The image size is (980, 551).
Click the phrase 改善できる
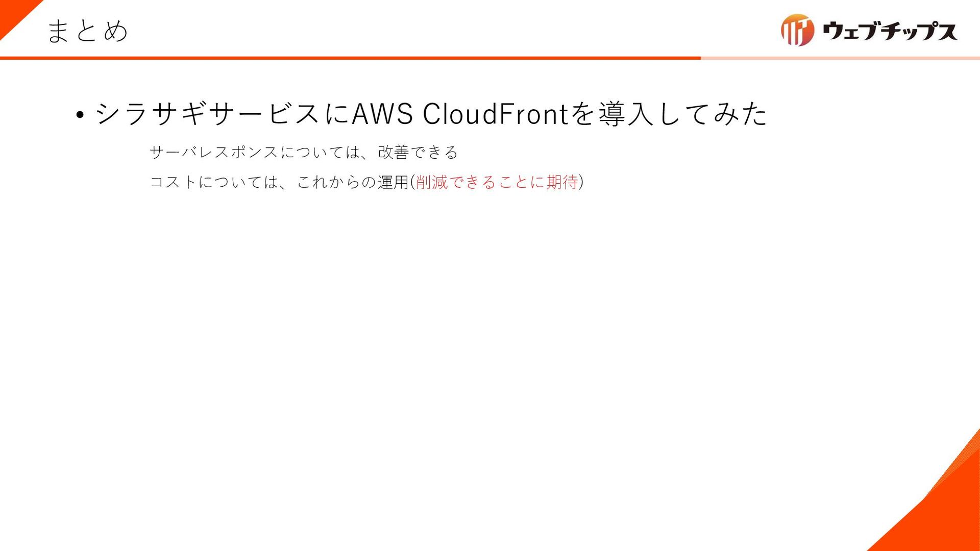pos(418,152)
